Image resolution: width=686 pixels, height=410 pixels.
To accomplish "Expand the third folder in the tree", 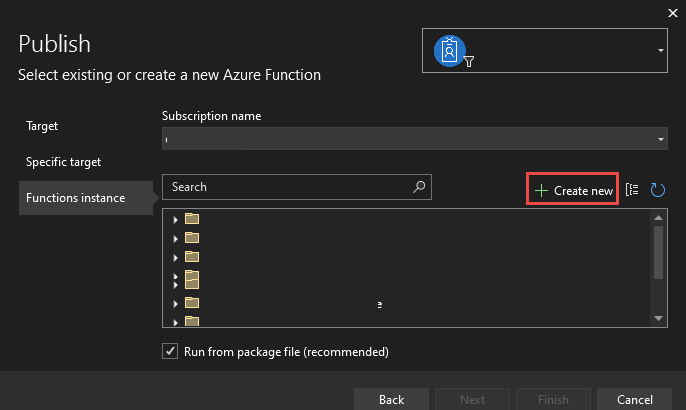I will [x=175, y=258].
